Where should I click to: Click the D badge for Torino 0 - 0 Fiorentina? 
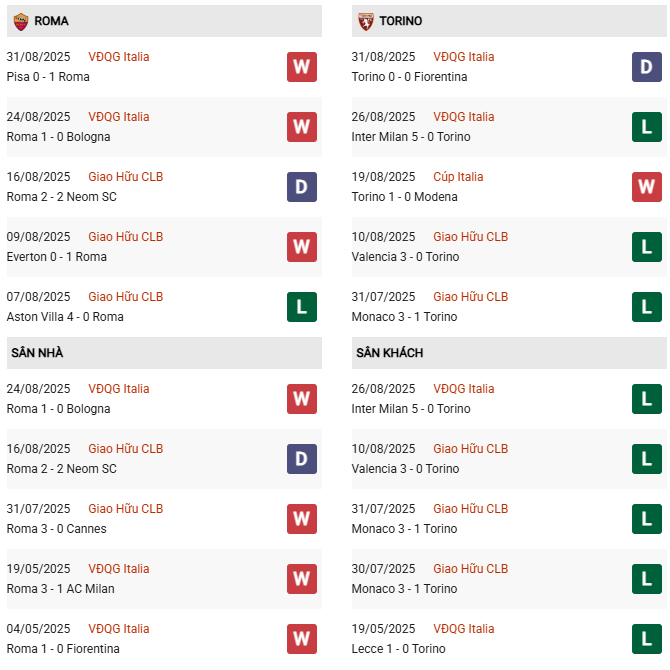[646, 67]
